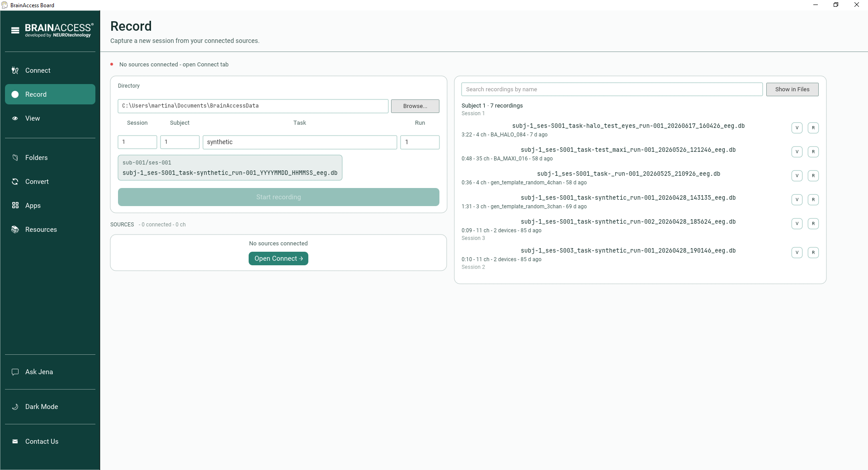
Task: Click the Record circle icon
Action: [15, 94]
